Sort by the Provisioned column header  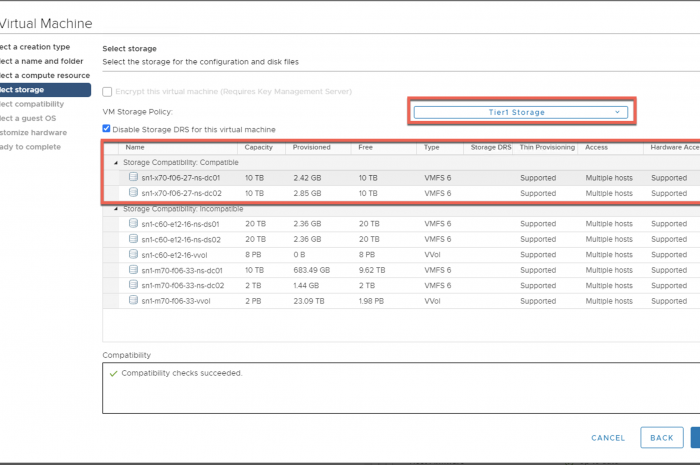311,147
